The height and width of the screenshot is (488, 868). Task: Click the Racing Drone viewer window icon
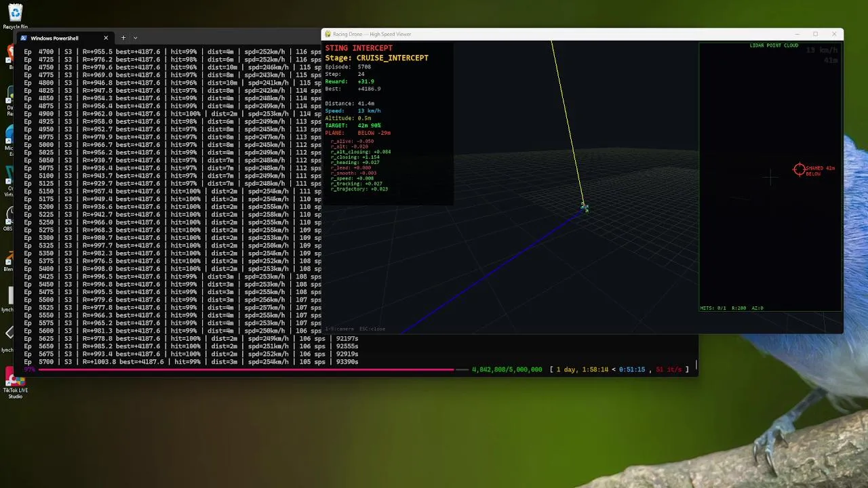pos(328,34)
